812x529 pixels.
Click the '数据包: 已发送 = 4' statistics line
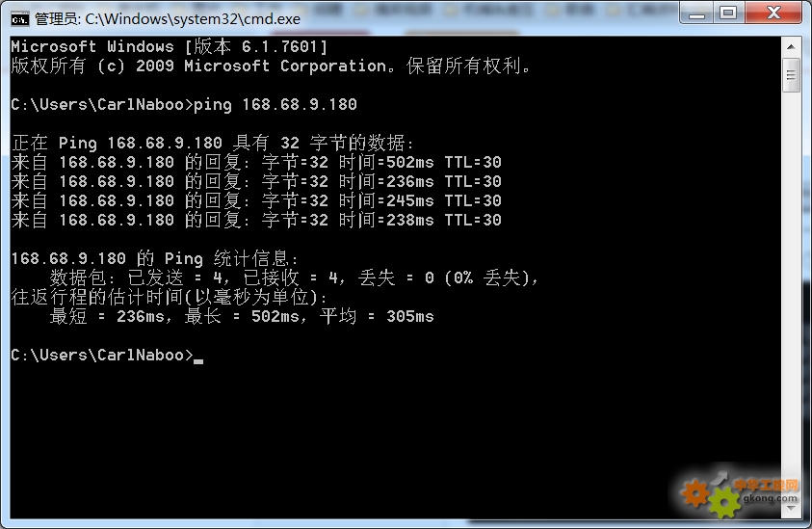tap(294, 278)
